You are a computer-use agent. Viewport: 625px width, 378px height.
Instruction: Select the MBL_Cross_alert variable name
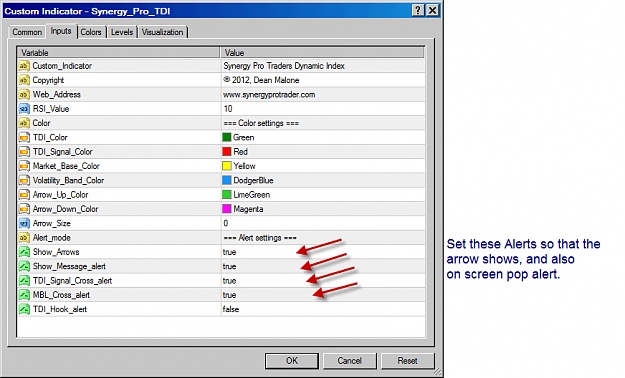coord(61,295)
